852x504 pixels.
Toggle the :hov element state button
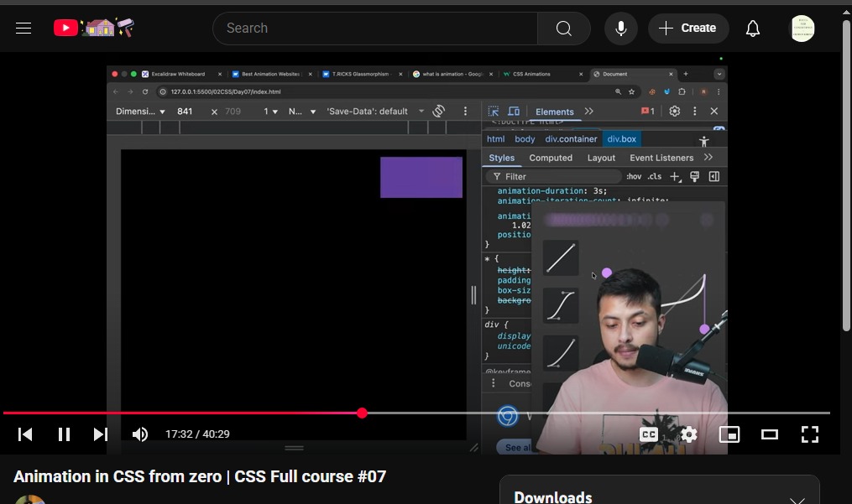pos(634,176)
